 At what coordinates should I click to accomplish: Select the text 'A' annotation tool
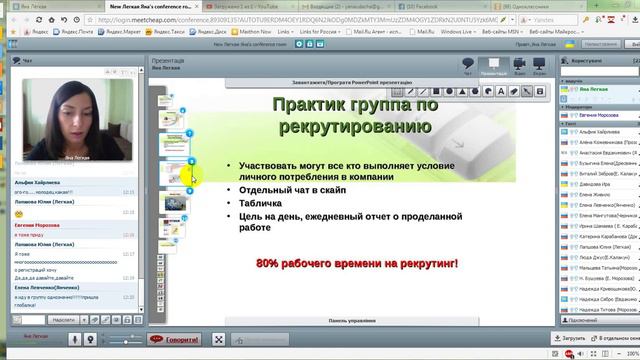pyautogui.click(x=501, y=92)
